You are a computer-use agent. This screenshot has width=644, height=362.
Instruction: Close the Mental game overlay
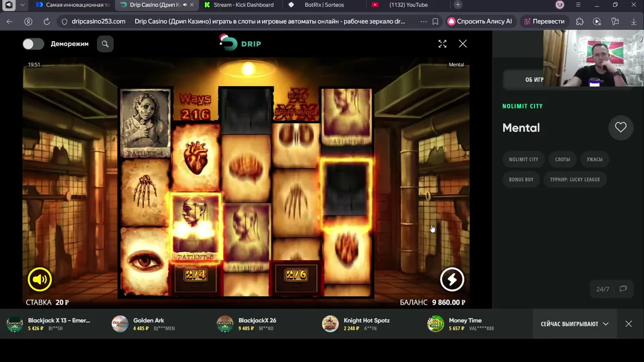pyautogui.click(x=463, y=44)
